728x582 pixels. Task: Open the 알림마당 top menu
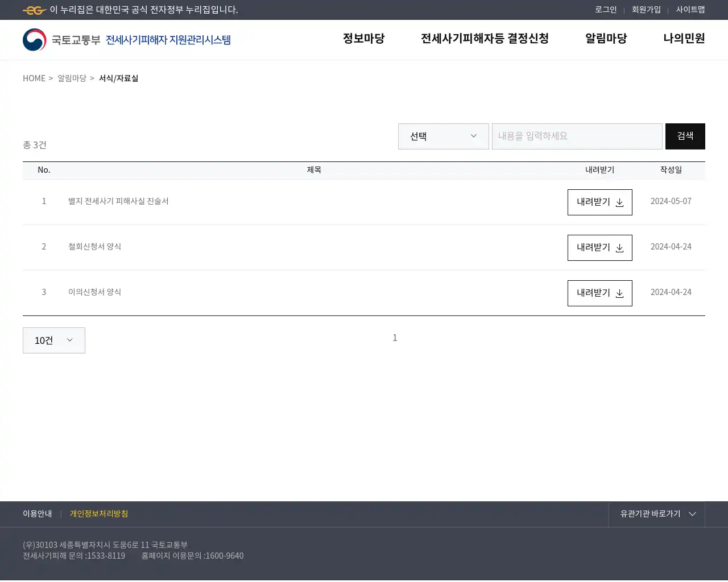606,39
